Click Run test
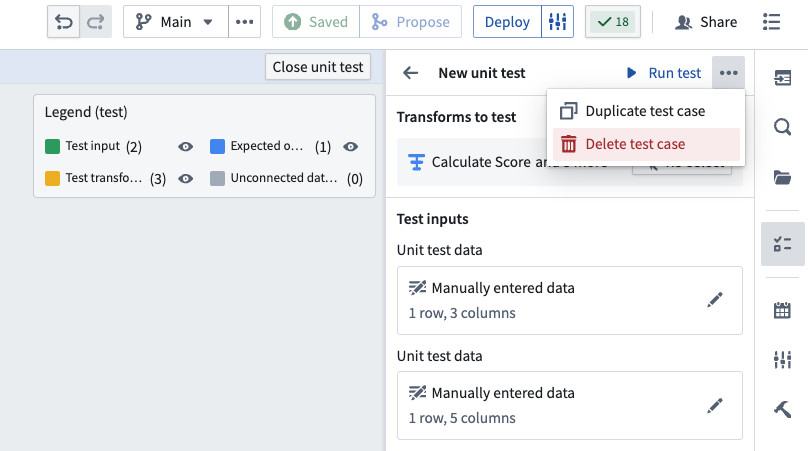Image resolution: width=808 pixels, height=451 pixels. 664,73
